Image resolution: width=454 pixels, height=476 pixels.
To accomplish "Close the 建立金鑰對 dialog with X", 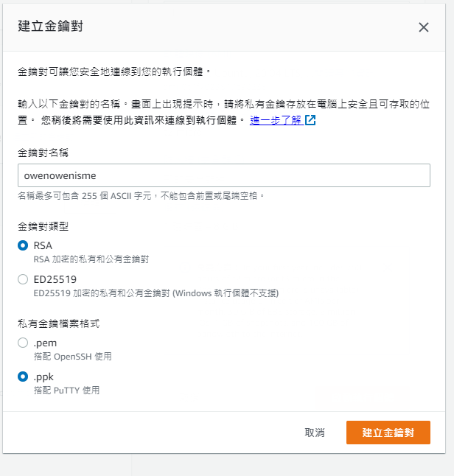I will tap(424, 27).
